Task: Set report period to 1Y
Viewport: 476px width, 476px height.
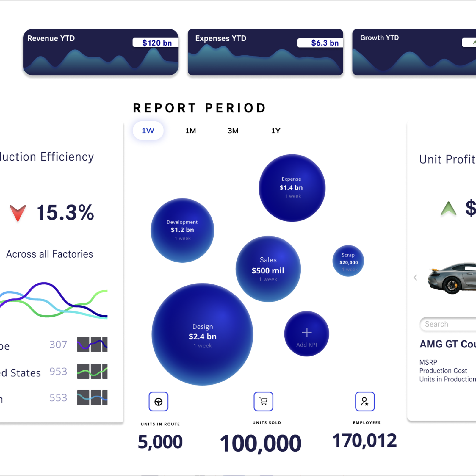Action: (275, 131)
